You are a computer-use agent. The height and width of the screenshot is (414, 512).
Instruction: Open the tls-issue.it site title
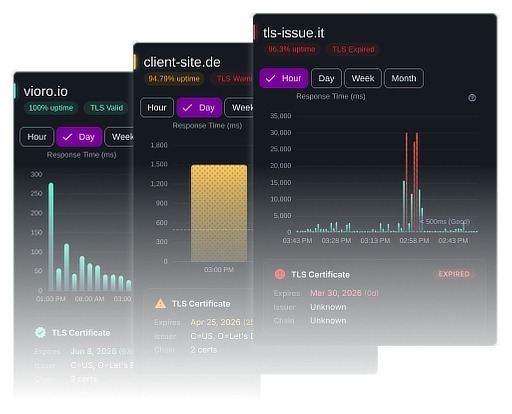tap(293, 33)
